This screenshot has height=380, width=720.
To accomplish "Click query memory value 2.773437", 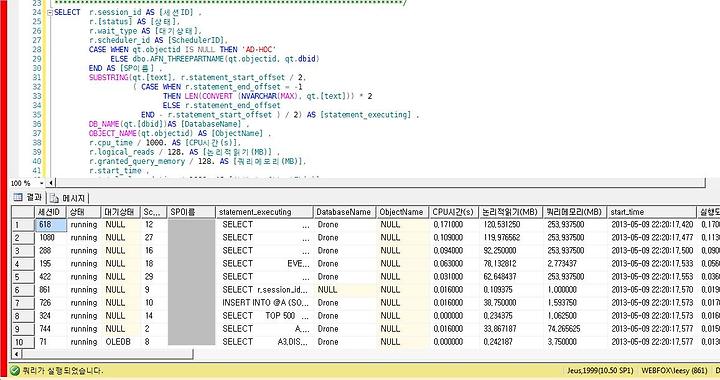I will coord(574,263).
